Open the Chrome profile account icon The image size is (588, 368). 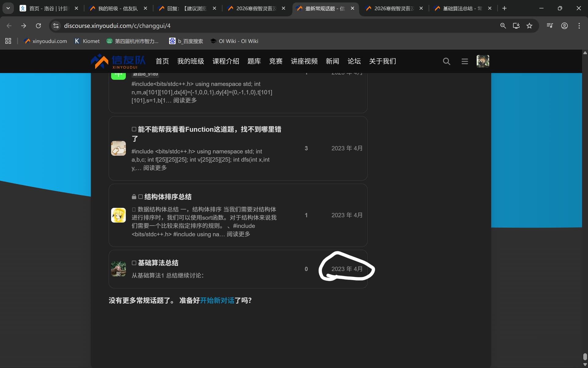click(564, 26)
